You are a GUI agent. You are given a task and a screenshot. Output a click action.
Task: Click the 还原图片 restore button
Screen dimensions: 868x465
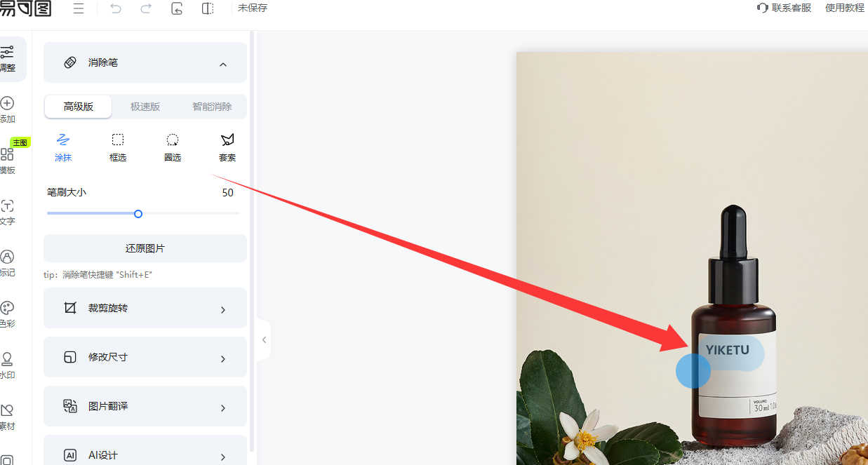click(145, 248)
